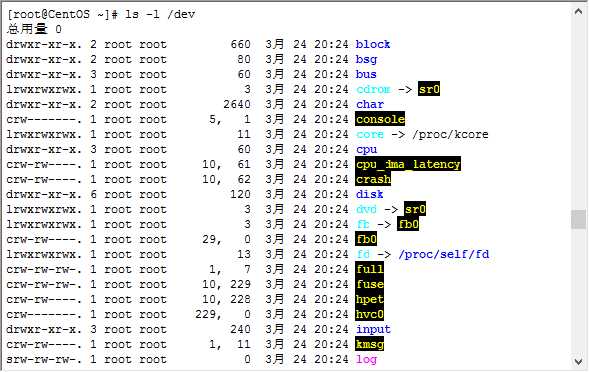
Task: Select the 'disk' directory name
Action: [370, 194]
